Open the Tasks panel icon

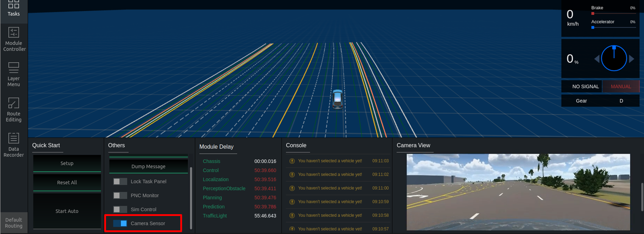point(14,8)
